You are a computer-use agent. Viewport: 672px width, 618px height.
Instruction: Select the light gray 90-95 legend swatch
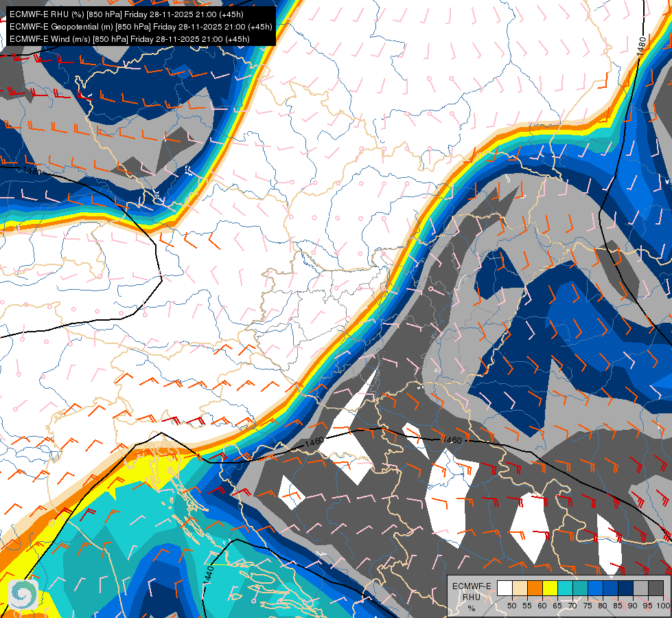pos(640,588)
